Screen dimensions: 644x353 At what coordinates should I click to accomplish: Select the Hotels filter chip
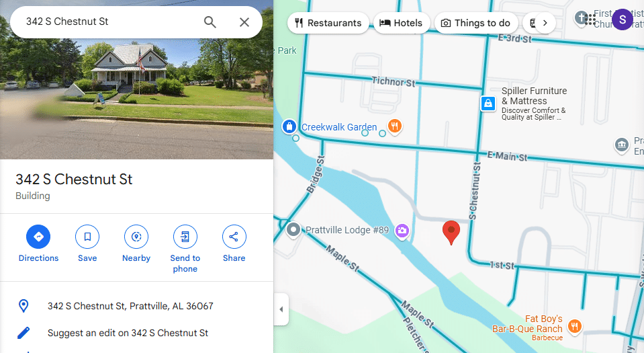click(402, 23)
